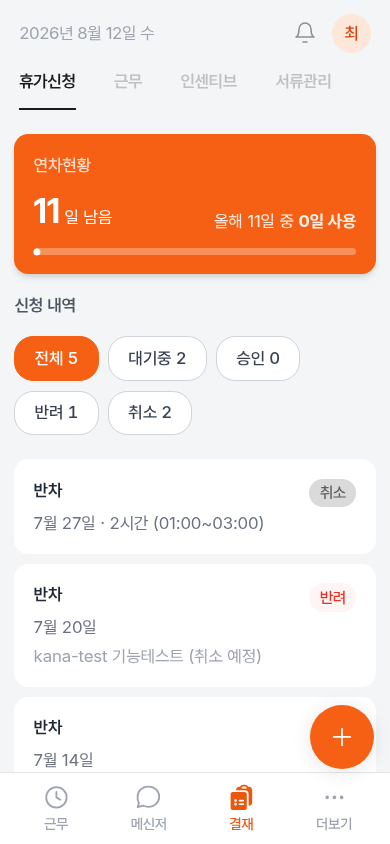The width and height of the screenshot is (390, 844).
Task: Tap the orange plus floating button
Action: coord(342,737)
